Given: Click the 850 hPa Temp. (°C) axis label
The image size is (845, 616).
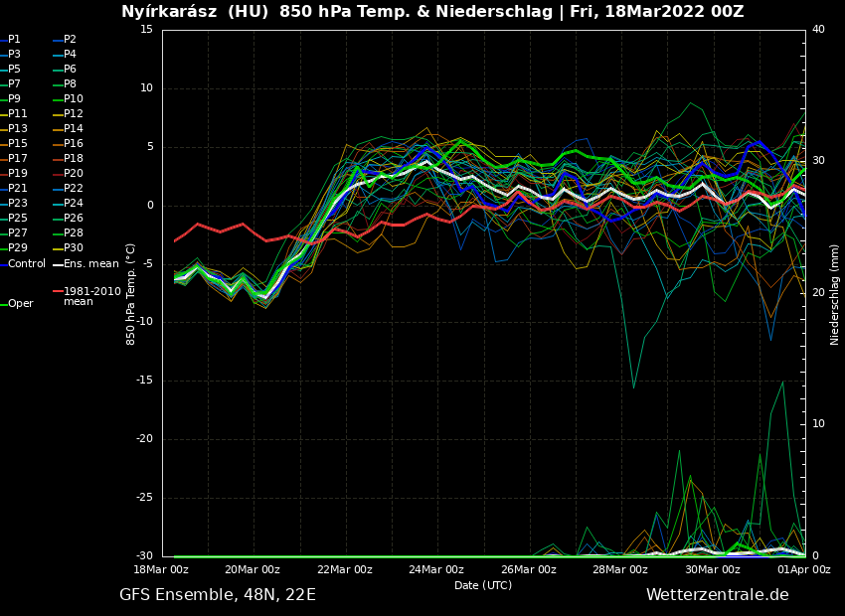Looking at the screenshot, I should coord(131,294).
